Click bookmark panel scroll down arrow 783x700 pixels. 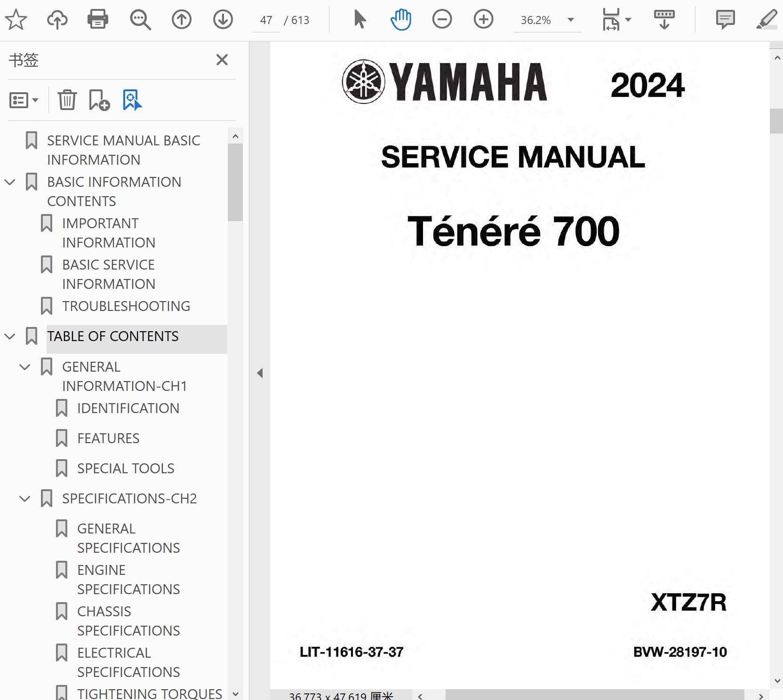(x=235, y=693)
